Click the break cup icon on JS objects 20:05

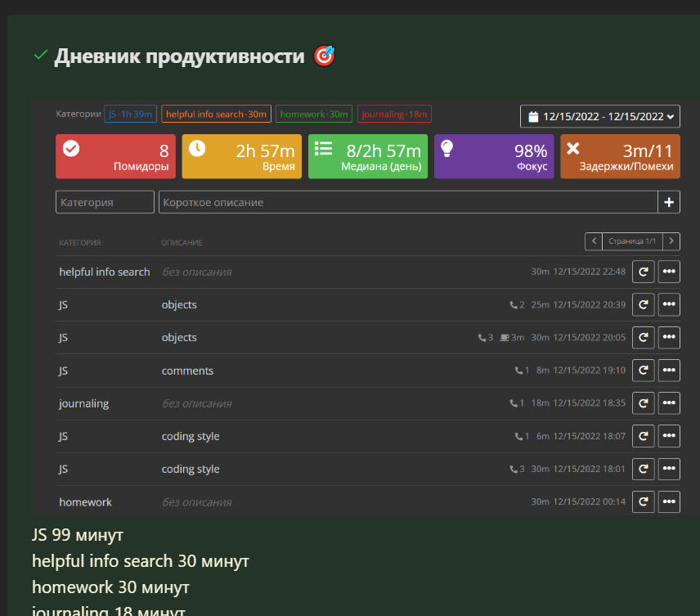pyautogui.click(x=504, y=338)
